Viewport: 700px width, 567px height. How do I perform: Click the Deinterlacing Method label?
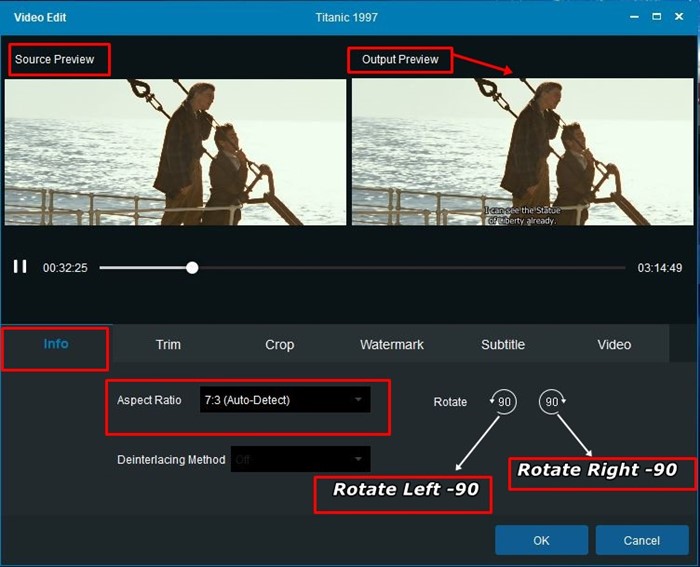point(171,459)
